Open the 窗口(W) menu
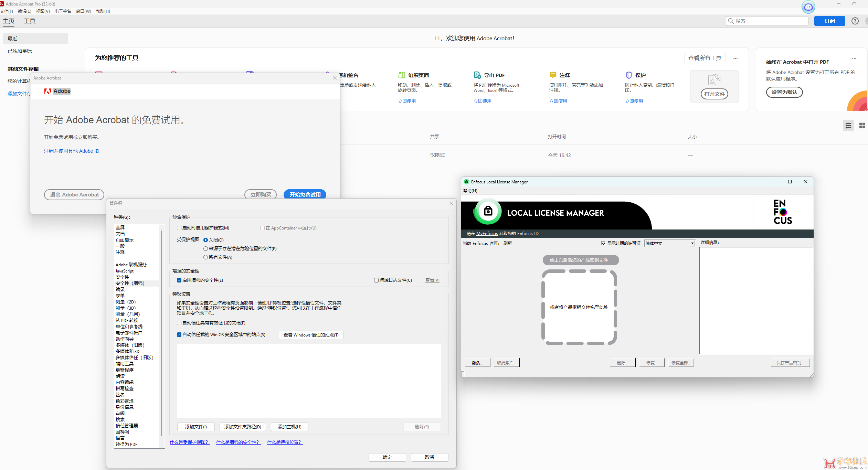 [x=84, y=11]
